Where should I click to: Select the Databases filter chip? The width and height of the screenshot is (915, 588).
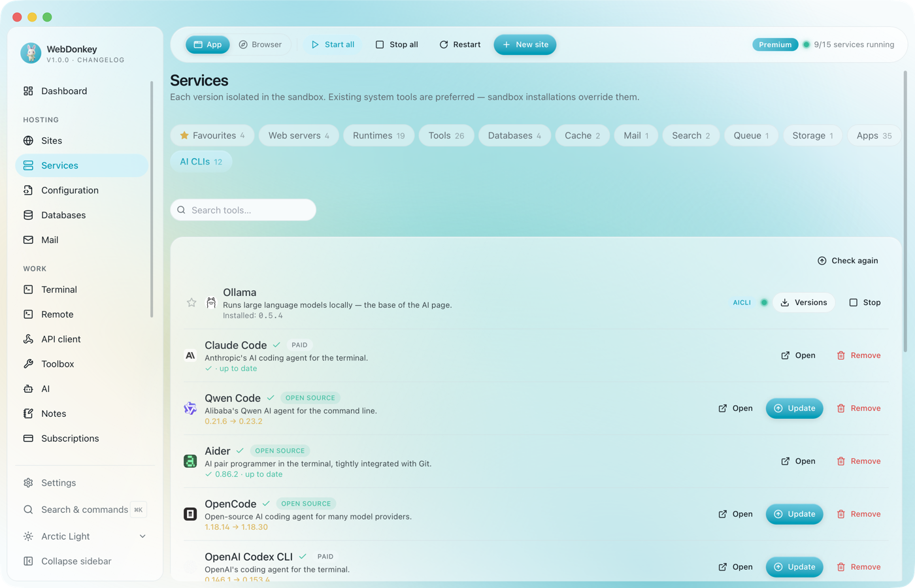(x=514, y=135)
